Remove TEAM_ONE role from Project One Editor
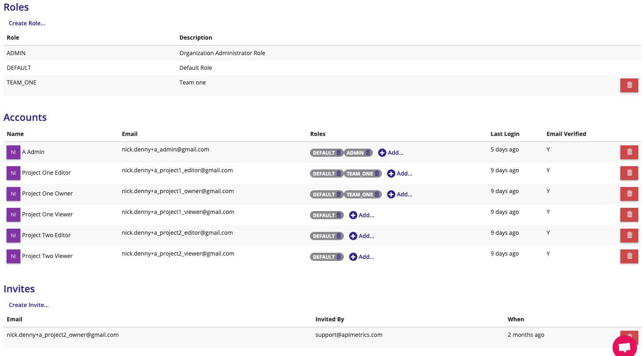The width and height of the screenshot is (644, 356). click(377, 174)
